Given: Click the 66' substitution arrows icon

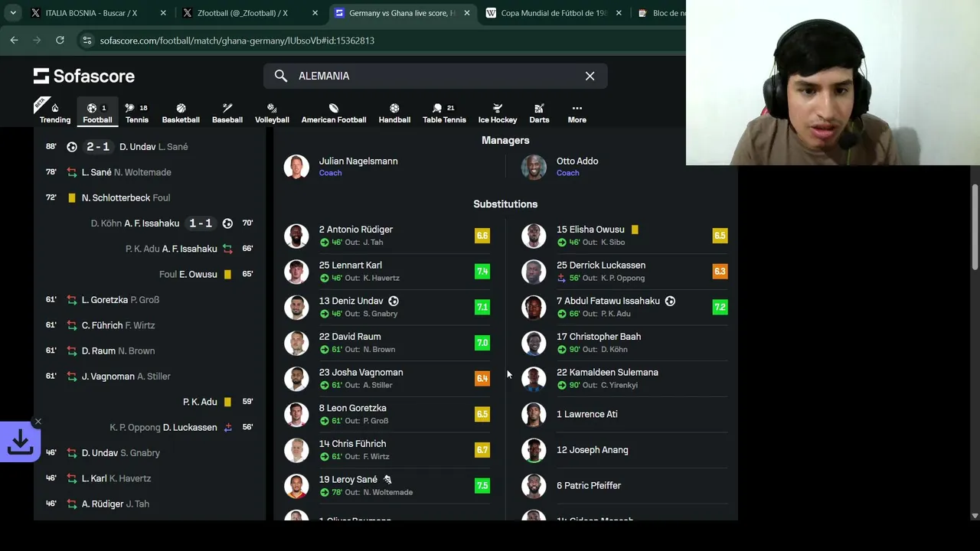Looking at the screenshot, I should point(227,249).
